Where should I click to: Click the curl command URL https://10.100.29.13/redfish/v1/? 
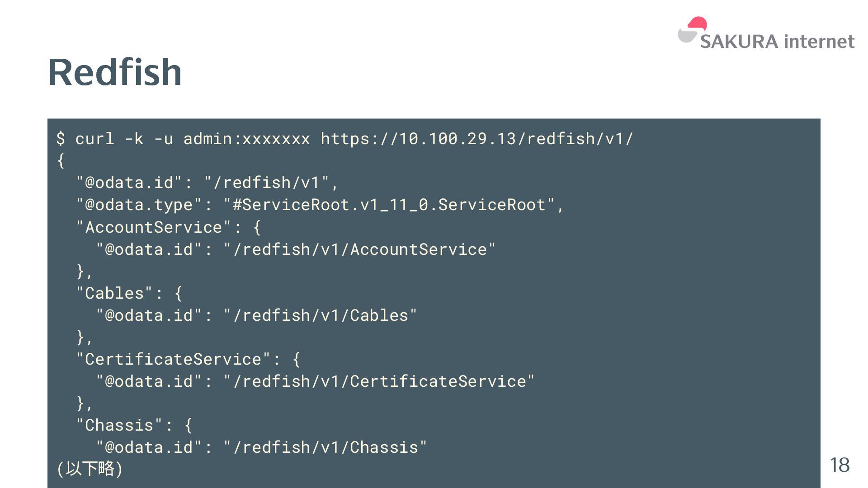477,139
